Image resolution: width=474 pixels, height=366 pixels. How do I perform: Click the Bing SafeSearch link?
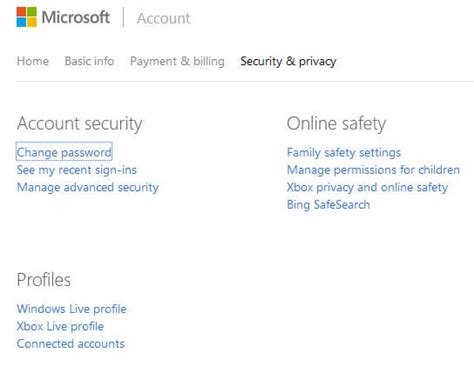pos(328,204)
